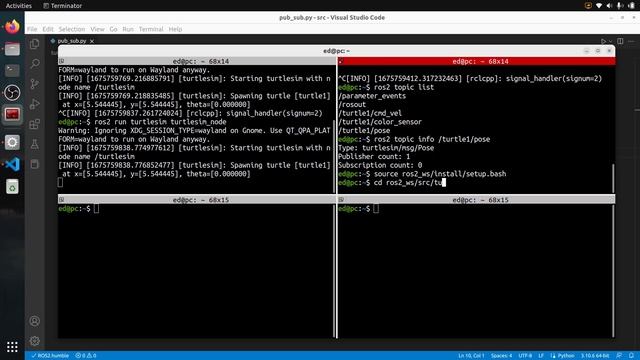Viewport: 640px width, 360px height.
Task: Open the Terminator app menu in top bar
Action: point(62,6)
